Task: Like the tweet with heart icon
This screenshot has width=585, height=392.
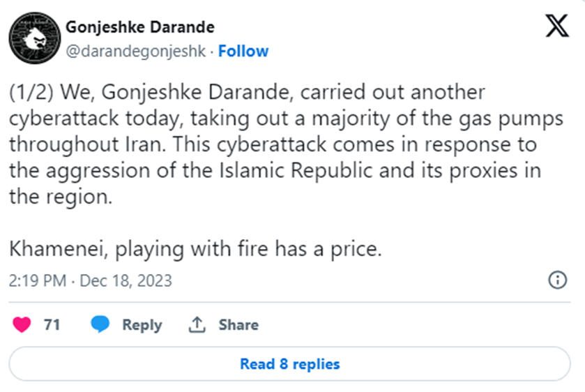Action: point(22,324)
